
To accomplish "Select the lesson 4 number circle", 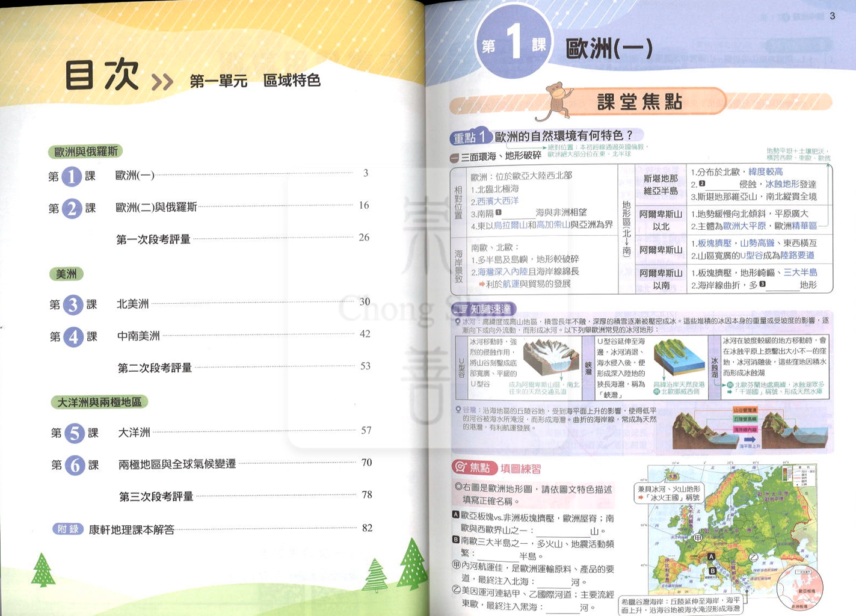I will [x=73, y=337].
